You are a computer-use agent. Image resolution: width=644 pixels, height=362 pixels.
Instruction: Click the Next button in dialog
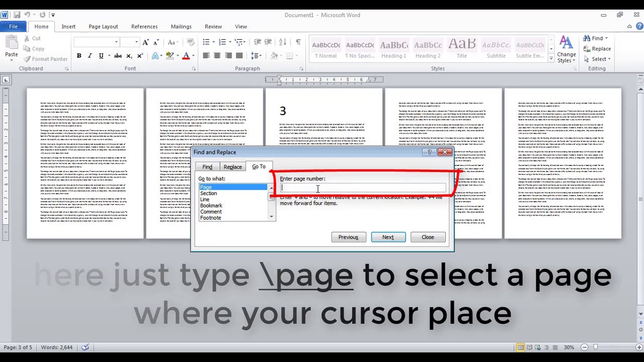388,237
